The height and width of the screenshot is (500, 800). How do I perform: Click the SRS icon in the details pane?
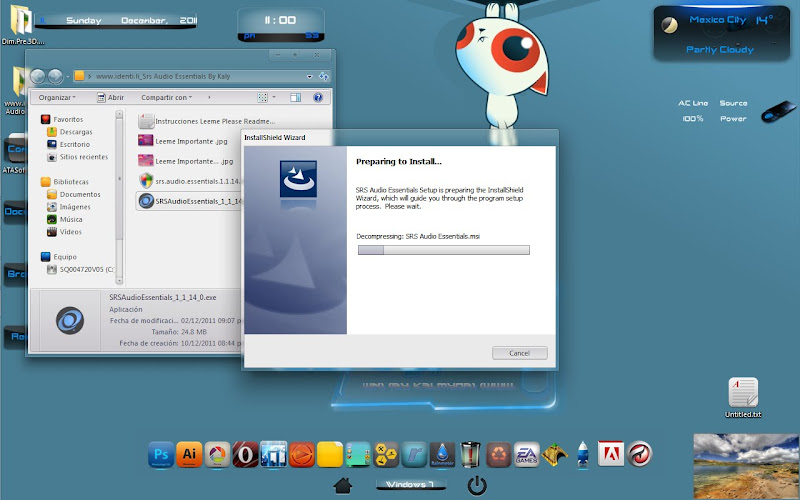[x=70, y=320]
